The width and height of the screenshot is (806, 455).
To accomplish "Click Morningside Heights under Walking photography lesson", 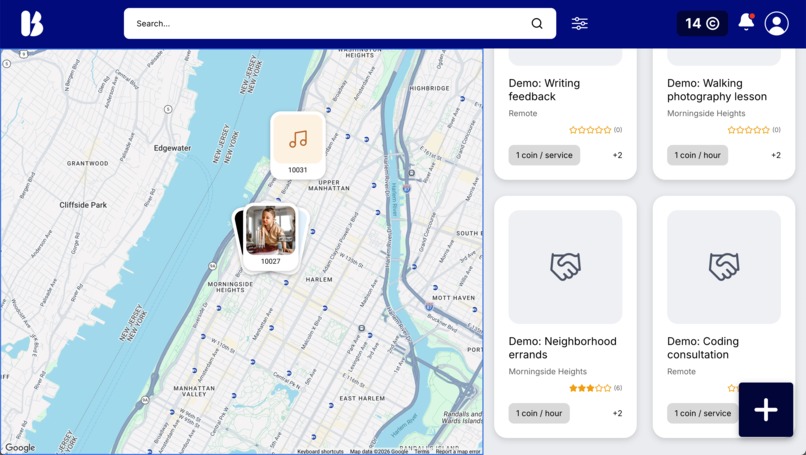I will 706,113.
